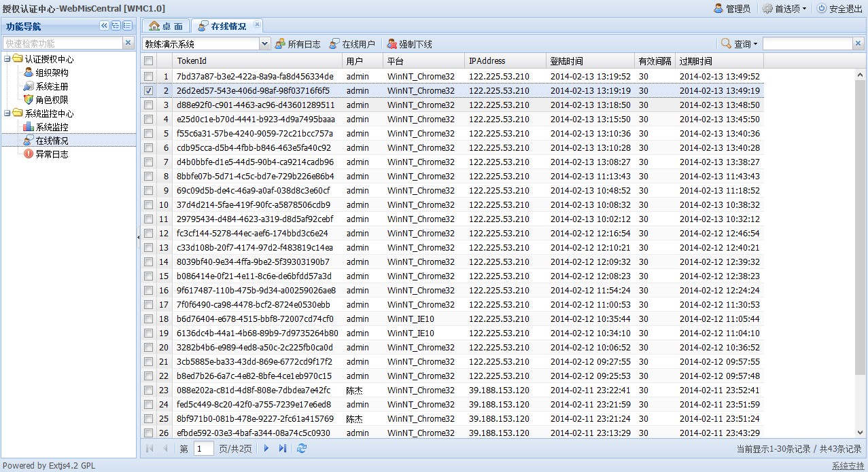Collapse the 功能导航 panel with the double-arrow icon

click(104, 26)
